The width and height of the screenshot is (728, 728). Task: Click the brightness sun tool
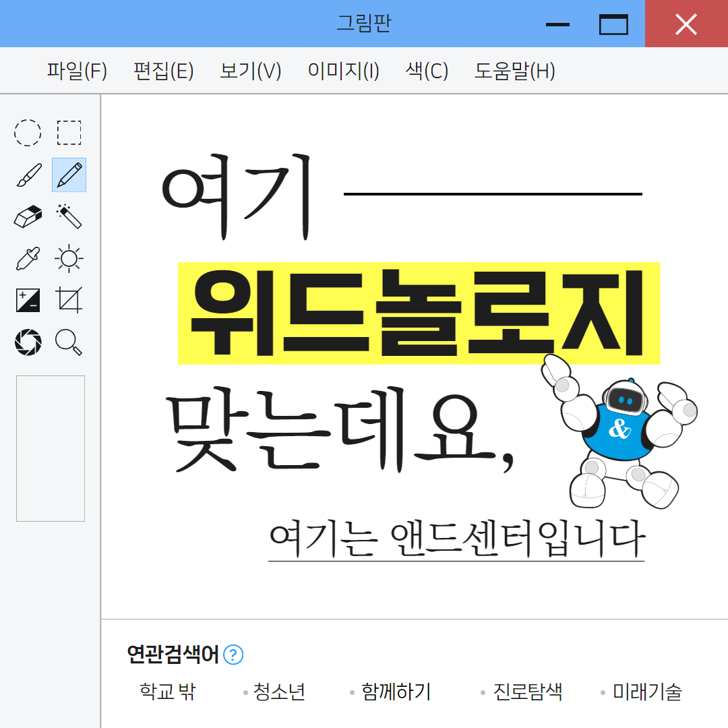coord(69,258)
